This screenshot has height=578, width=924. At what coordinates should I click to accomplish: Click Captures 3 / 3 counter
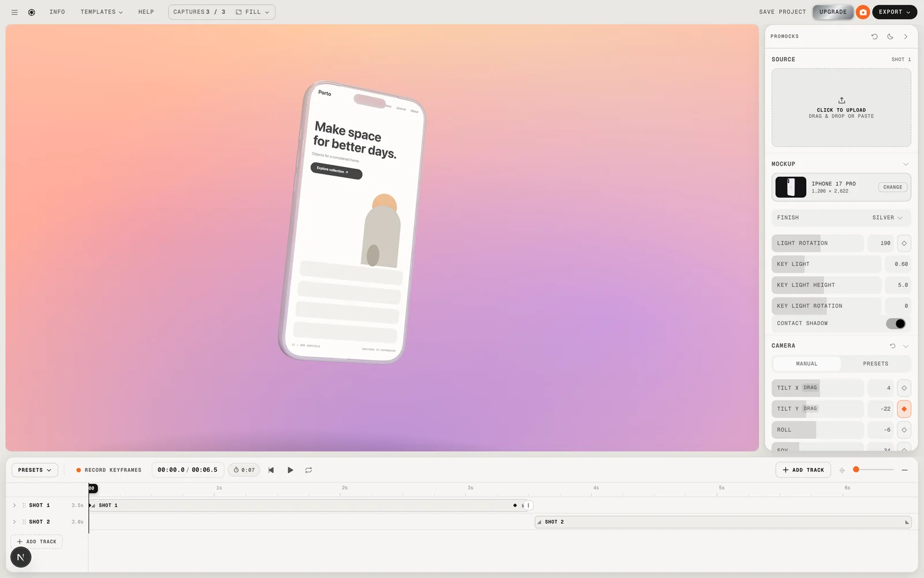tap(199, 12)
